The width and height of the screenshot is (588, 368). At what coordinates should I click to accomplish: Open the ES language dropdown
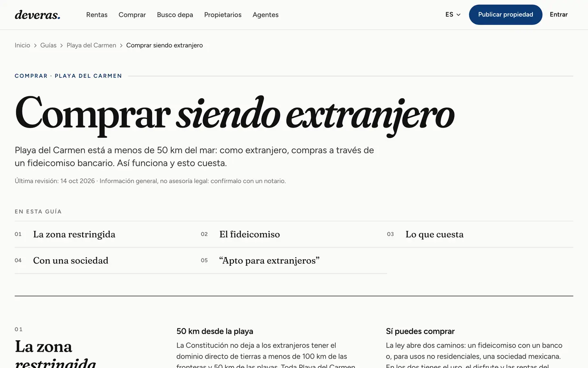tap(453, 15)
